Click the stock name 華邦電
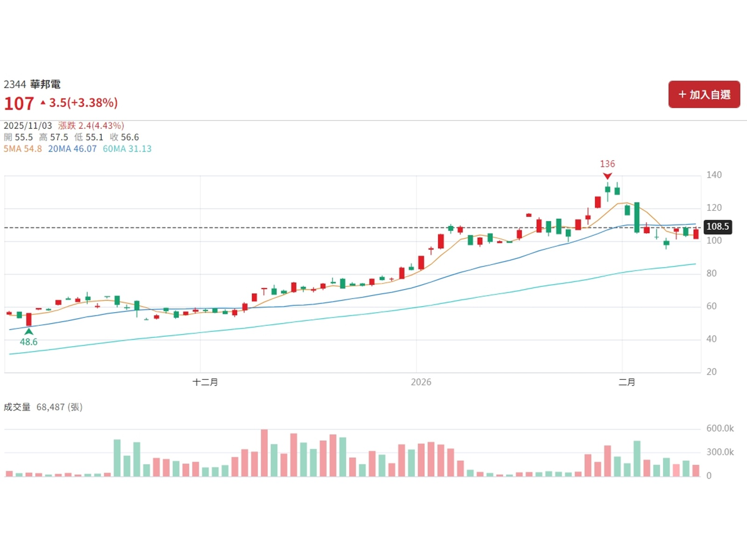Viewport: 747px width, 560px height. (x=45, y=84)
